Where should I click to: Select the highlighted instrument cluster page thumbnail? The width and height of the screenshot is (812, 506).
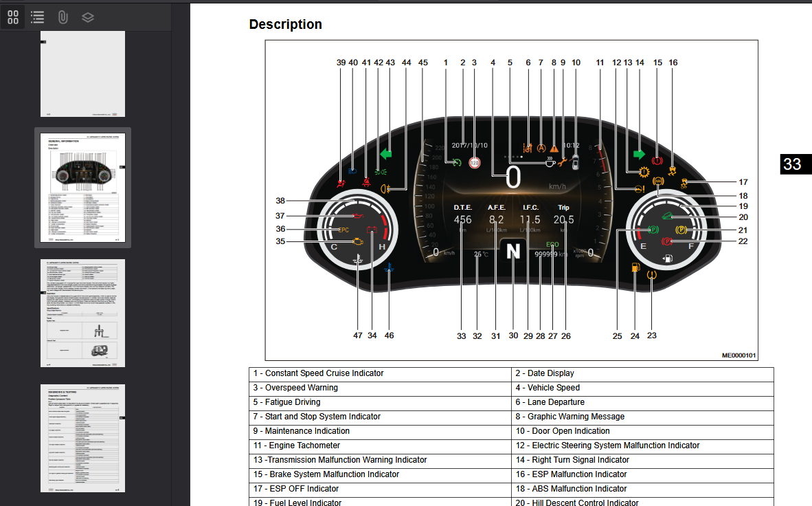coord(83,188)
